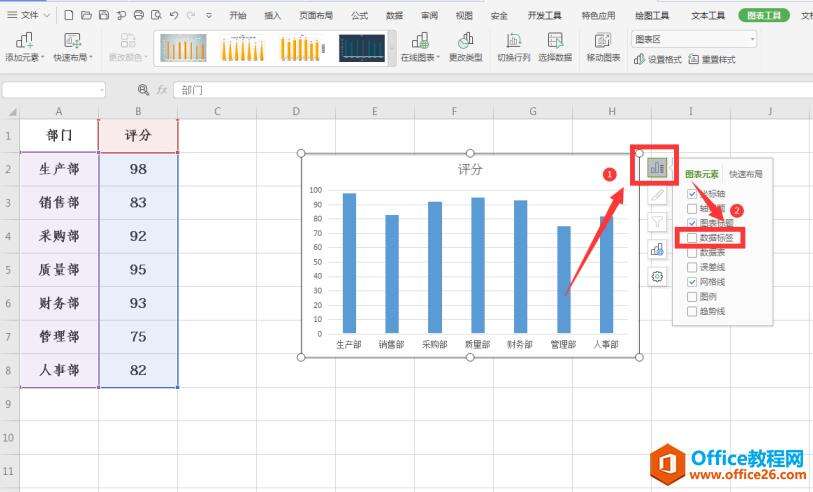The width and height of the screenshot is (813, 492).
Task: Open the chart filter funnel icon
Action: [657, 223]
